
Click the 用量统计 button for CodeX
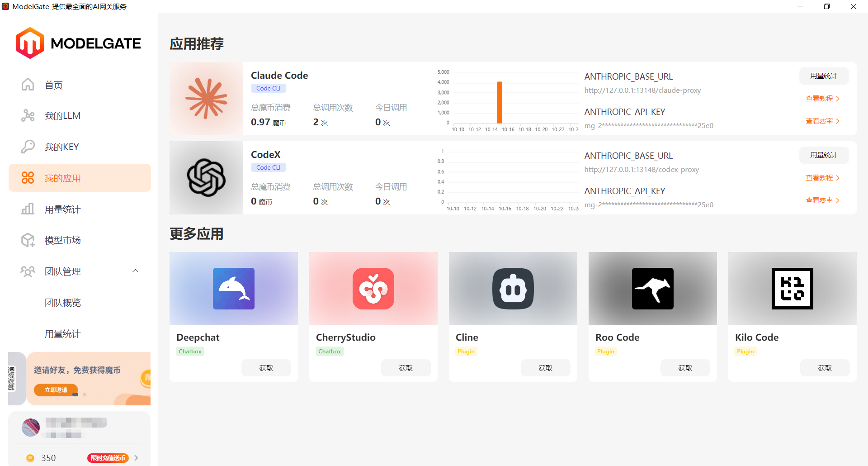coord(824,155)
